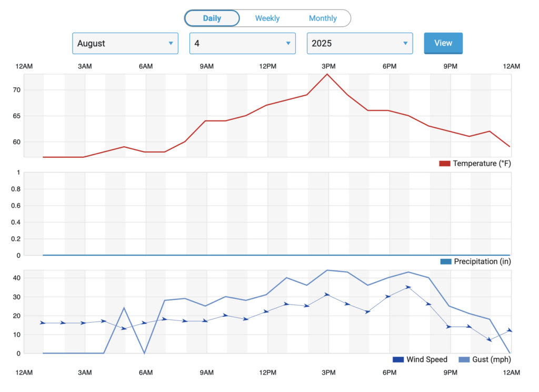
Task: Click the '60' temperature axis value
Action: point(16,142)
